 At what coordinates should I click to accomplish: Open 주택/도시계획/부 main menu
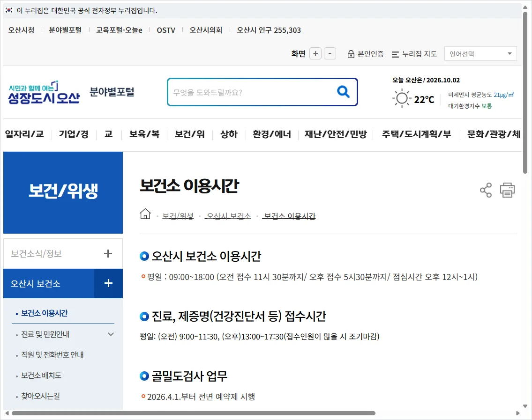click(x=416, y=134)
